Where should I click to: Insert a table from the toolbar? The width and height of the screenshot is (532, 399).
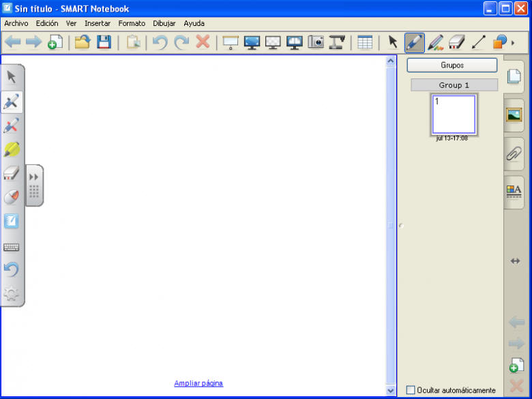pyautogui.click(x=365, y=42)
